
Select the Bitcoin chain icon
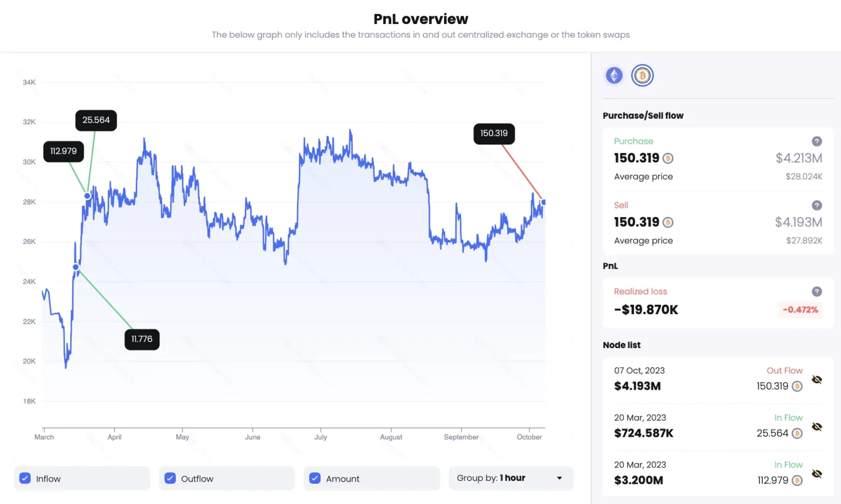click(642, 75)
